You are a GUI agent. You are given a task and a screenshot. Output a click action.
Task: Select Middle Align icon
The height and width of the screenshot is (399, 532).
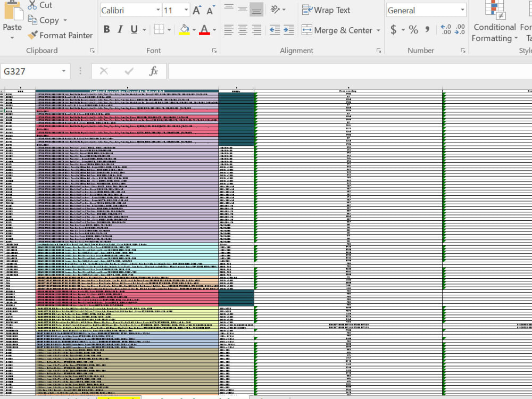243,9
